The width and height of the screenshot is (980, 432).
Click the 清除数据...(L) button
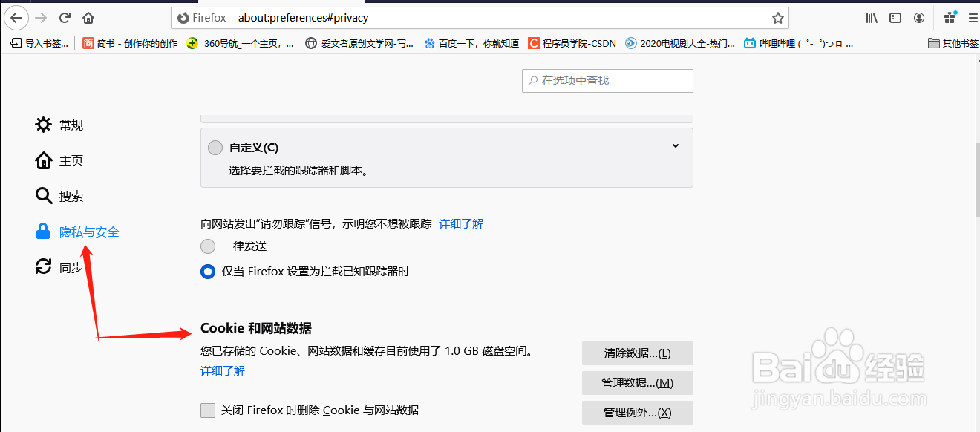(x=637, y=353)
